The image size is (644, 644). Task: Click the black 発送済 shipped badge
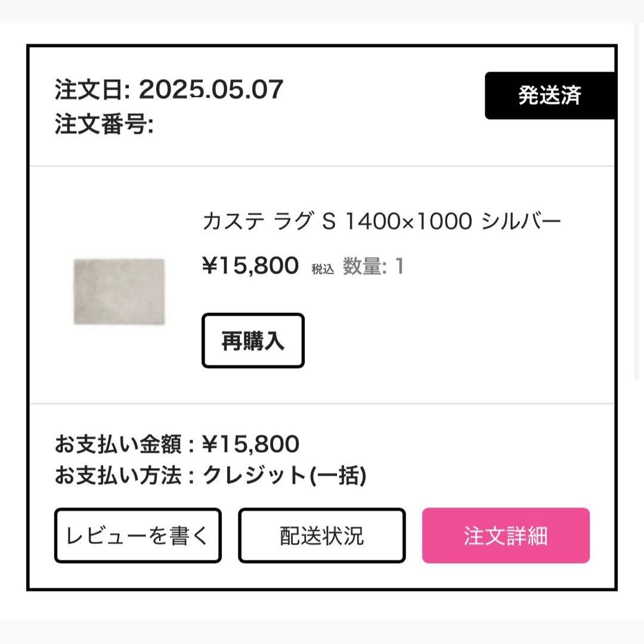coord(549,95)
